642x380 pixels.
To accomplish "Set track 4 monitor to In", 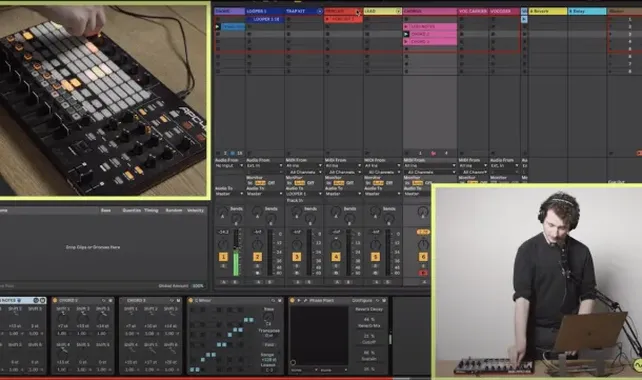I will (x=328, y=183).
